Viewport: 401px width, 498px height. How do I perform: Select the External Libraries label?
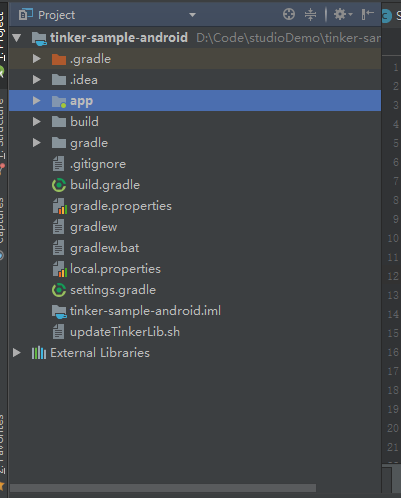[100, 353]
